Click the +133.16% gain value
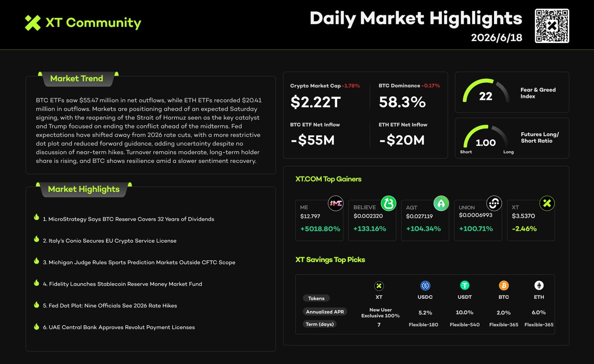Image resolution: width=594 pixels, height=364 pixels. click(x=370, y=229)
